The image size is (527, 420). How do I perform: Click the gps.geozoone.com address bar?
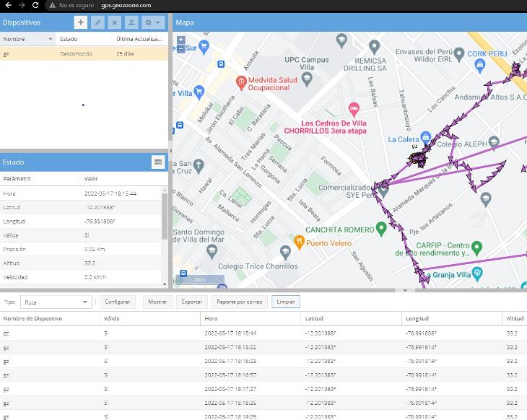click(126, 5)
